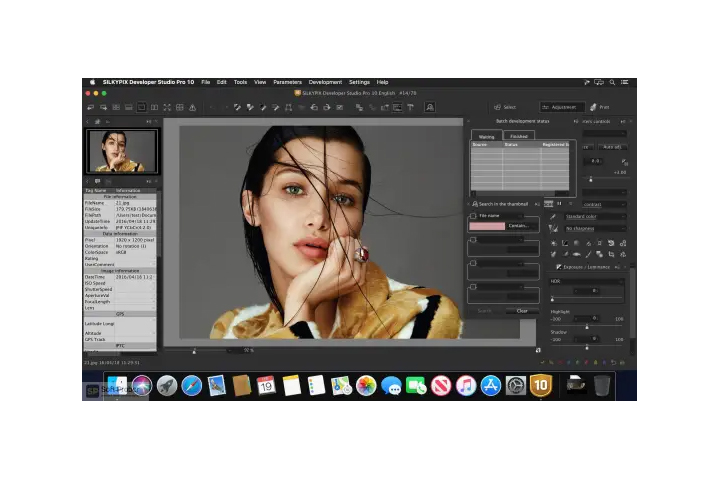Screen dimensions: 720x480
Task: Open the Contain... match dropdown
Action: [522, 226]
